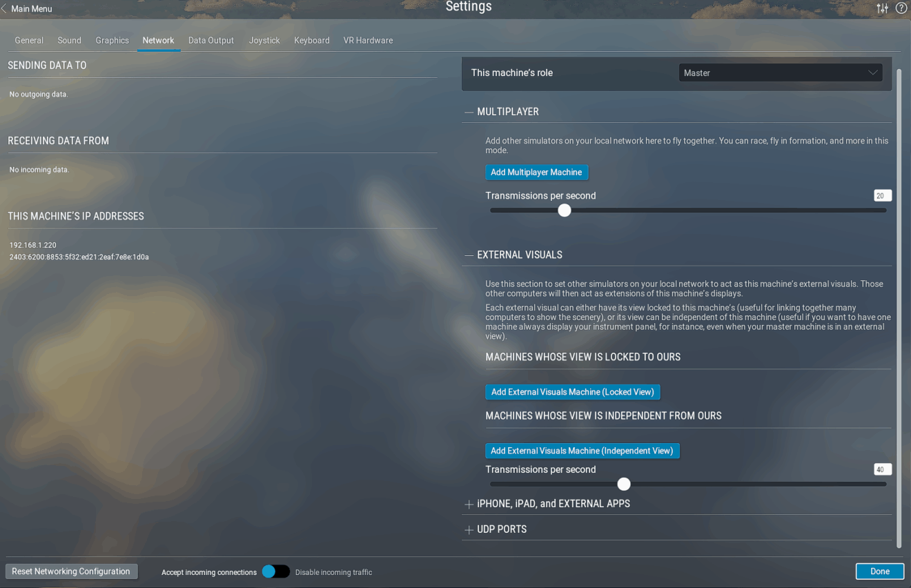
Task: Toggle the Accept incoming connections switch
Action: click(275, 571)
